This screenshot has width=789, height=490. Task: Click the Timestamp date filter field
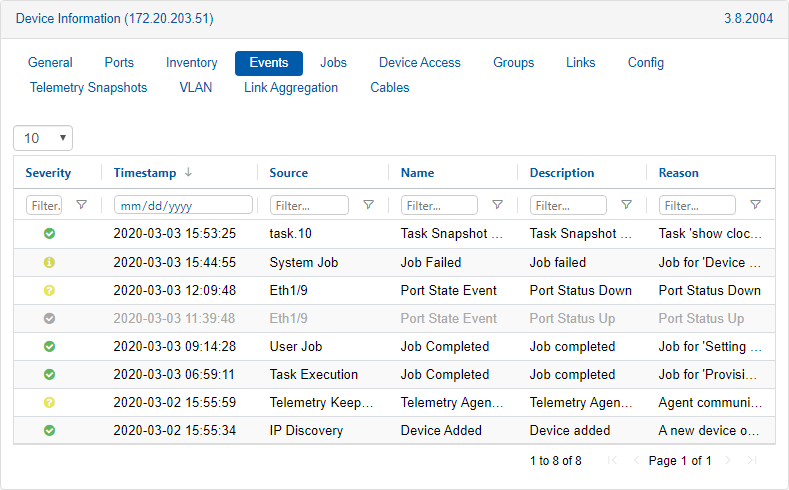pyautogui.click(x=183, y=205)
